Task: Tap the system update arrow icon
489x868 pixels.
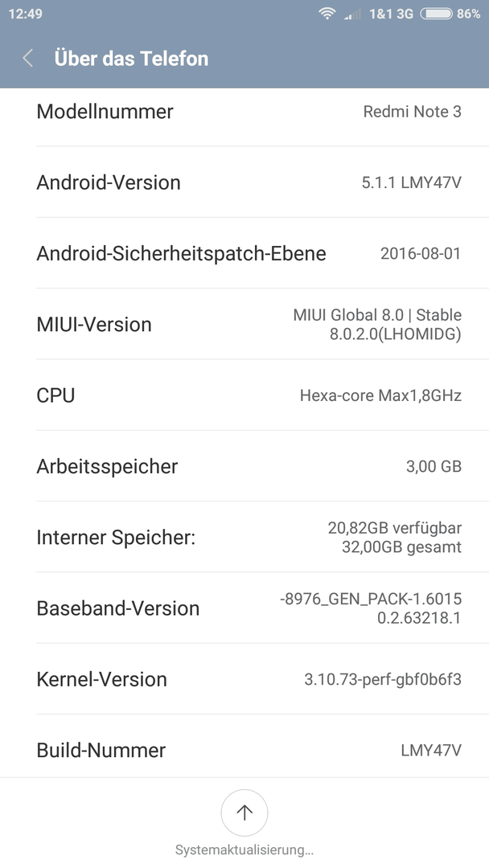Action: (x=244, y=812)
